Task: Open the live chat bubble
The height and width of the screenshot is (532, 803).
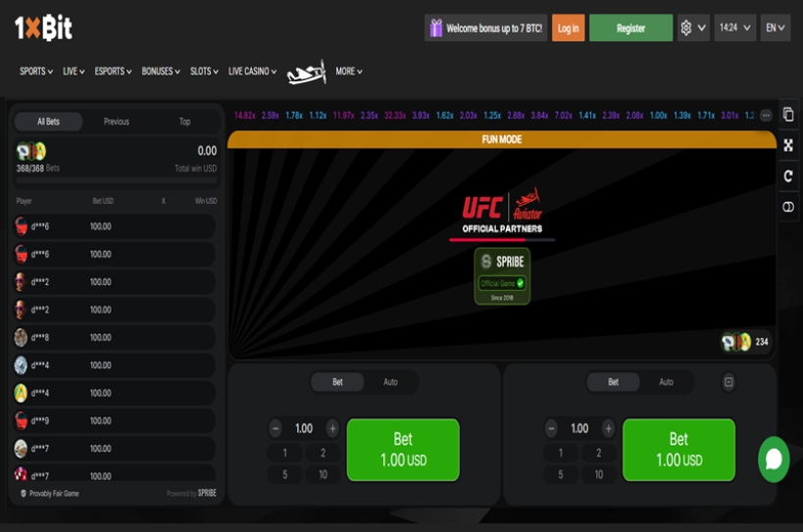Action: tap(774, 459)
